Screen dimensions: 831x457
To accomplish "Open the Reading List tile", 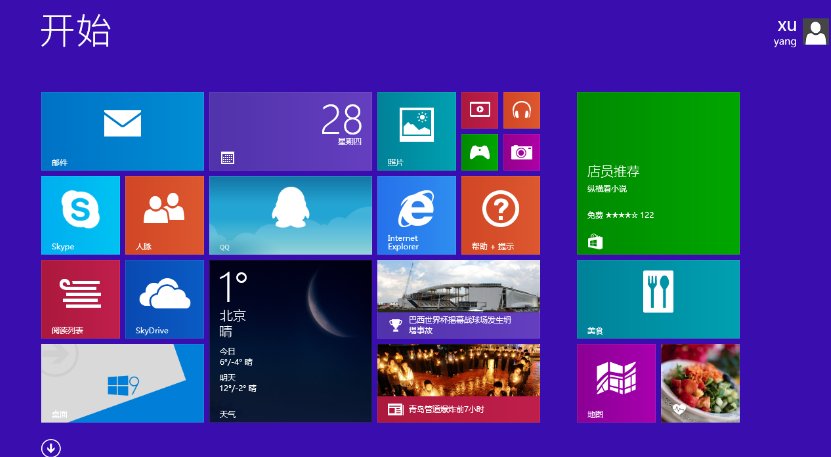I will point(81,299).
